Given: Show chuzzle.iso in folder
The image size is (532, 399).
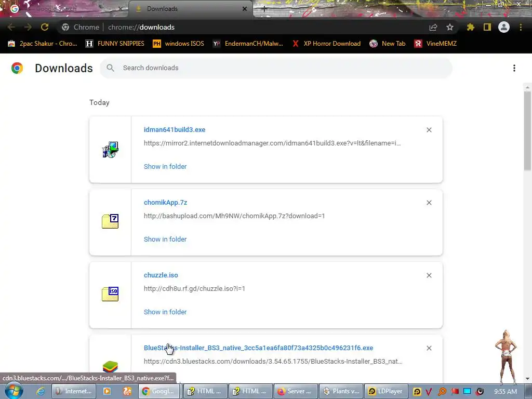Looking at the screenshot, I should pyautogui.click(x=165, y=312).
